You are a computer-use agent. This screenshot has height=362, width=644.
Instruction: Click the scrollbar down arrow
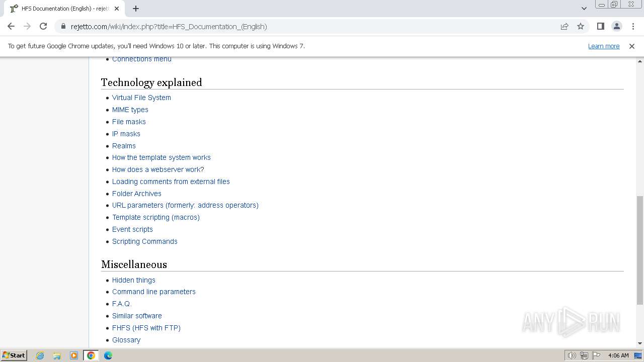(x=639, y=343)
